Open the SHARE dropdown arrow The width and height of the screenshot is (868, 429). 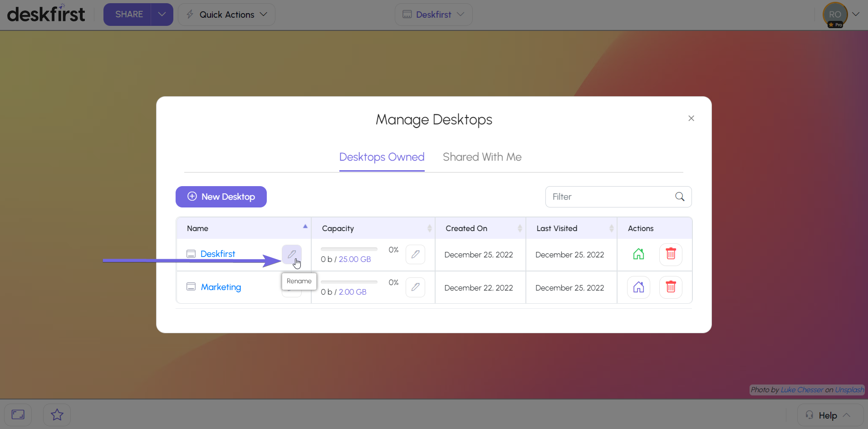[x=162, y=15]
